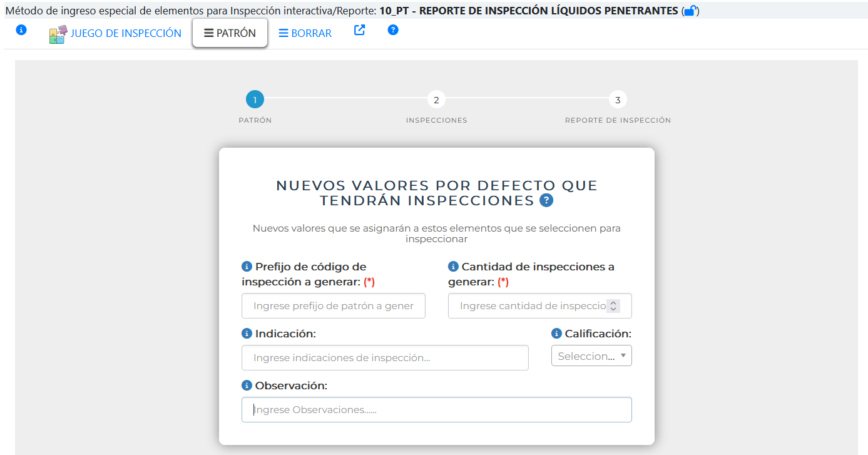Click info icon next to Observación
The width and height of the screenshot is (868, 455).
point(247,386)
